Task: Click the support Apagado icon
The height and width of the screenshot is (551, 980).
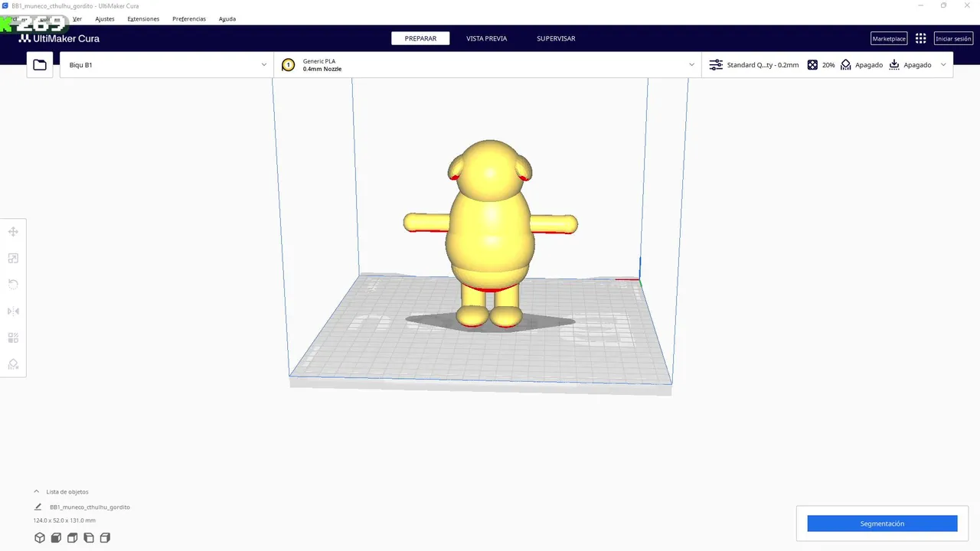Action: pos(845,65)
